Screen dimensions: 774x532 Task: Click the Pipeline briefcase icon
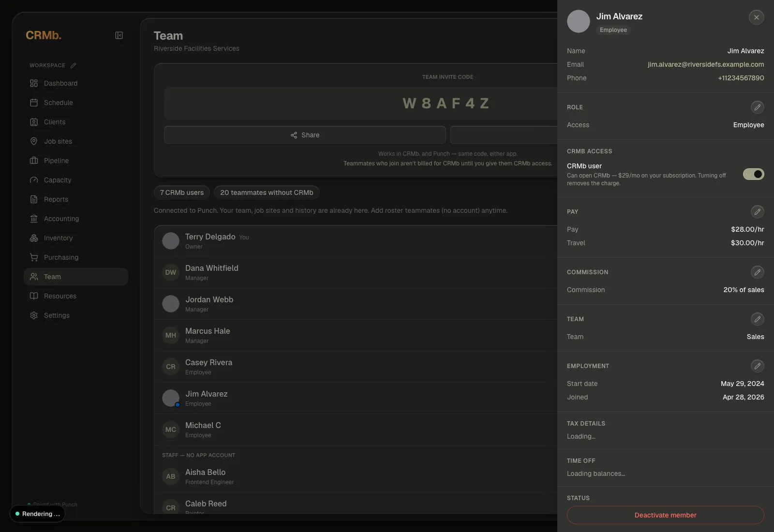pyautogui.click(x=34, y=161)
